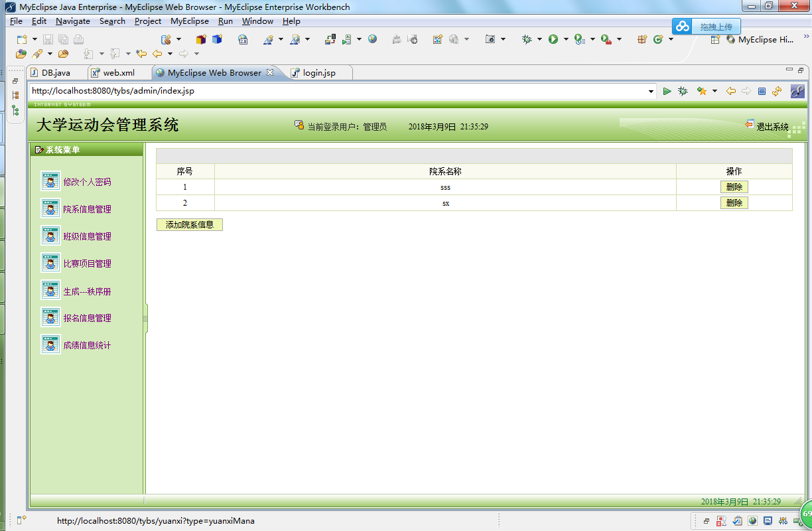This screenshot has width=812, height=531.
Task: Delete the sx department row
Action: click(734, 203)
